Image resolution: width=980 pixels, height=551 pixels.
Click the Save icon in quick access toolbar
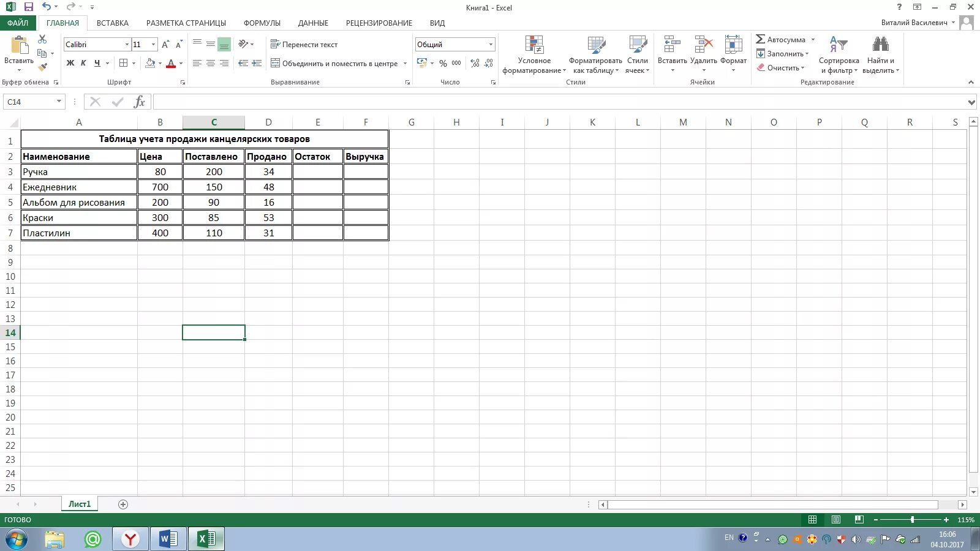28,7
